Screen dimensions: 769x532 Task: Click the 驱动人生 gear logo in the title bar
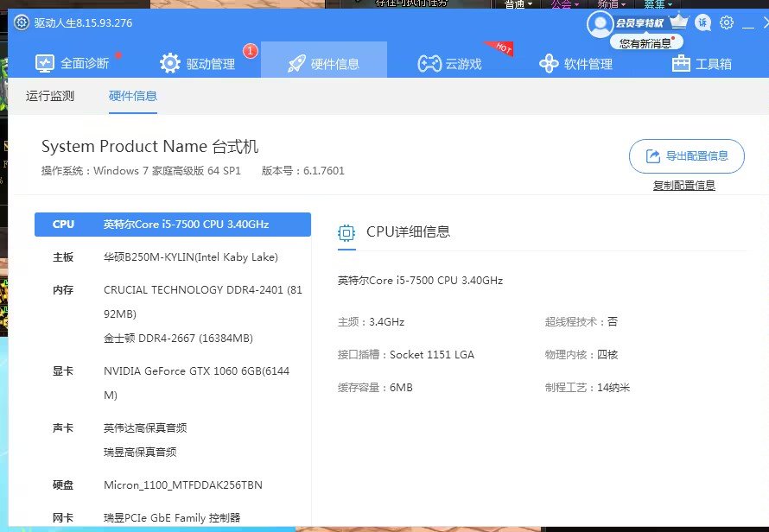pos(21,22)
